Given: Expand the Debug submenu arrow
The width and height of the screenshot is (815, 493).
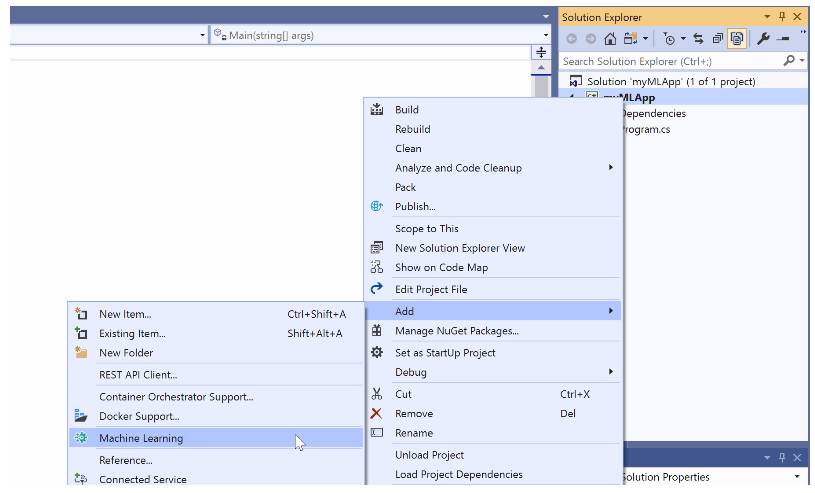Looking at the screenshot, I should (x=611, y=371).
